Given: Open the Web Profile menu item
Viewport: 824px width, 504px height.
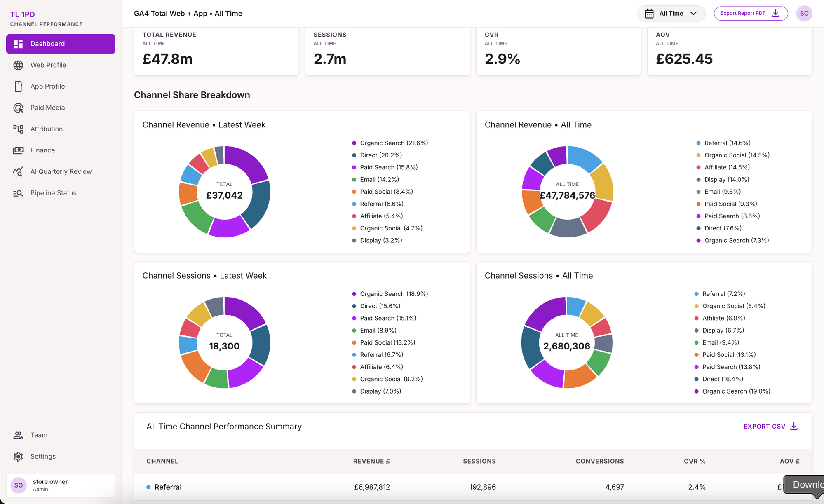Looking at the screenshot, I should (61, 65).
